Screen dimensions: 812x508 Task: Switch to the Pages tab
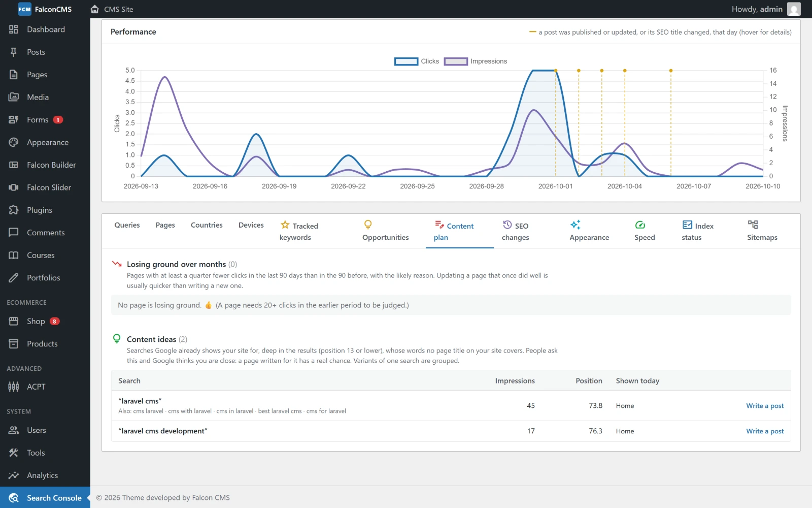(x=165, y=225)
